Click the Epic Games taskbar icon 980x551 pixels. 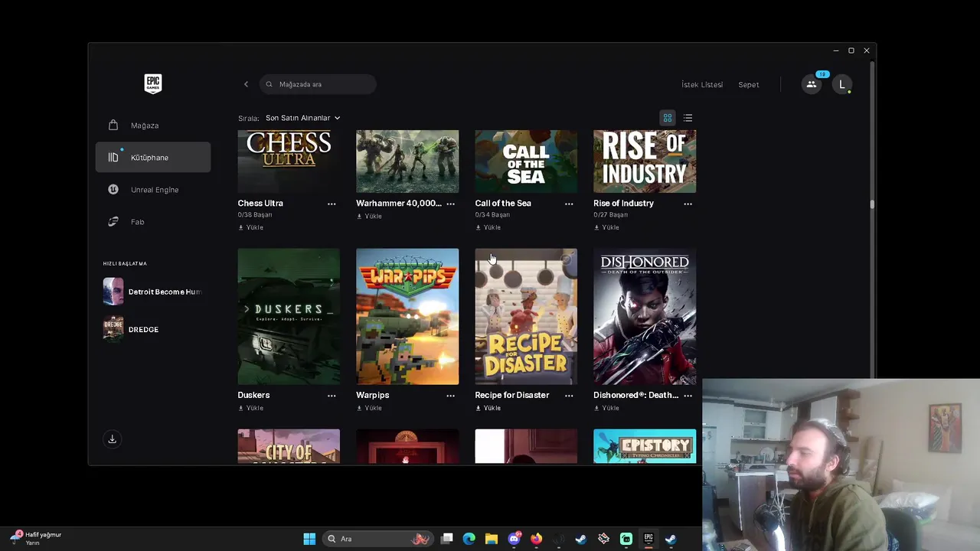click(x=648, y=539)
